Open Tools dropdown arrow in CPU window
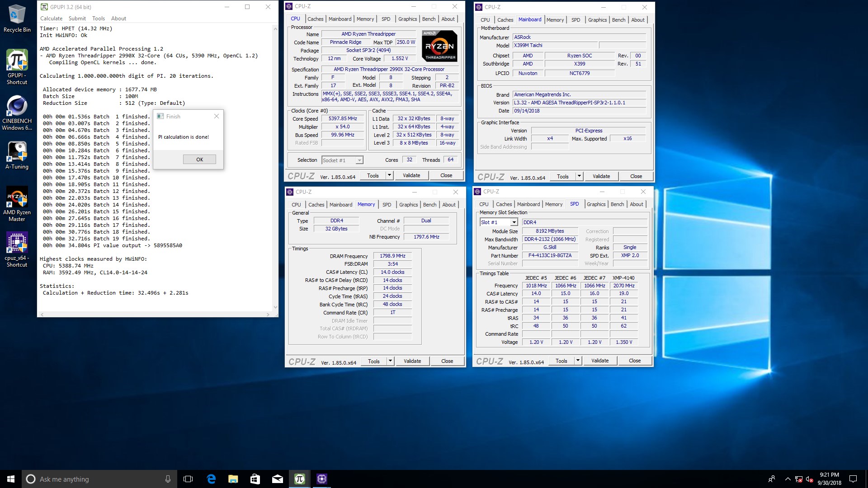This screenshot has width=868, height=488. pos(389,175)
